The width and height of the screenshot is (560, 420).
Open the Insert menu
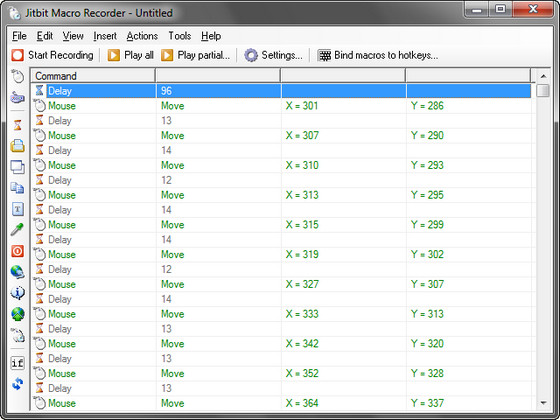105,36
